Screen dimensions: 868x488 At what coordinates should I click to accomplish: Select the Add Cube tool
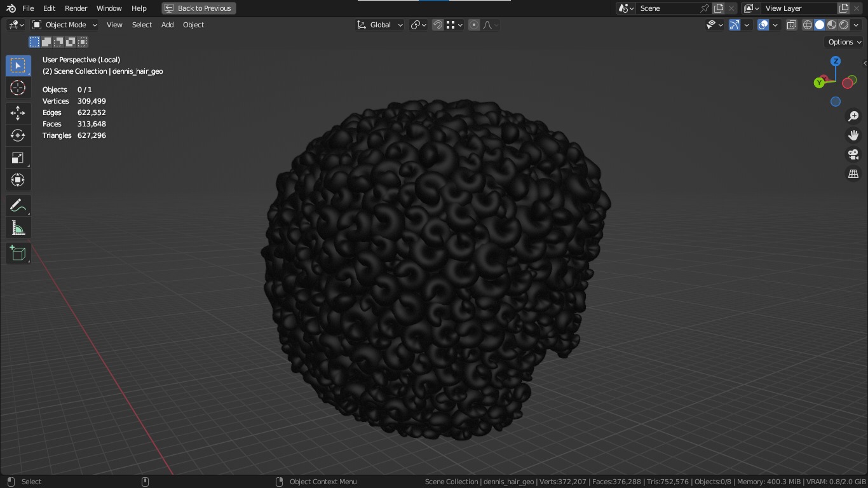18,254
